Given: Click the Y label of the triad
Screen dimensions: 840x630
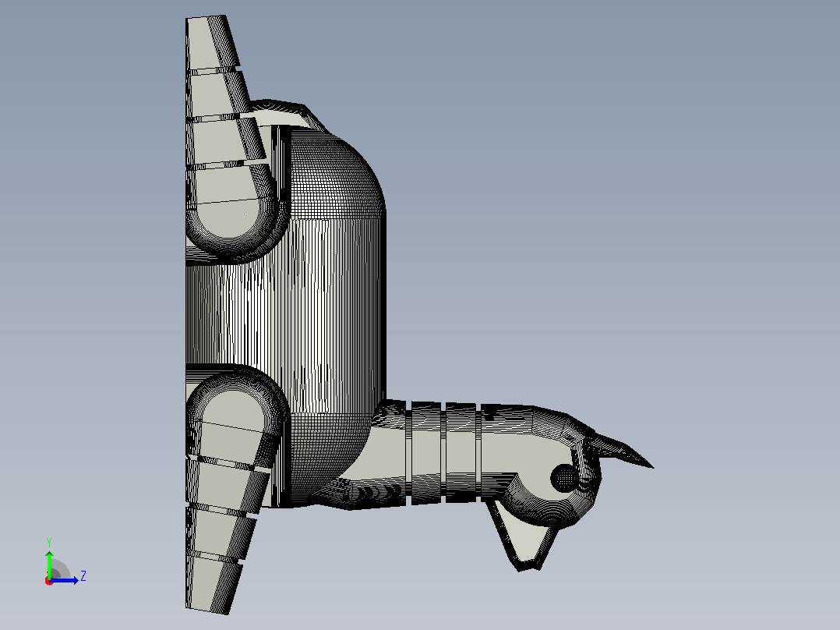Looking at the screenshot, I should [49, 542].
